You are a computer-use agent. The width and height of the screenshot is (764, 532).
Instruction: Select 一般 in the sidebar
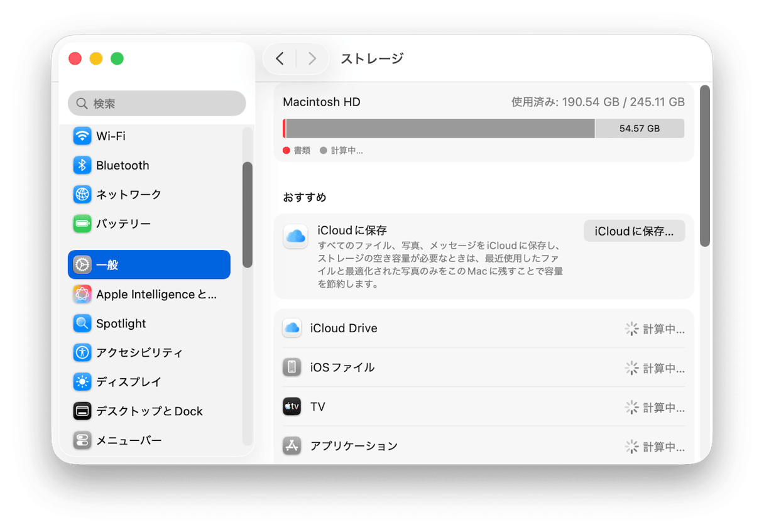[x=149, y=265]
